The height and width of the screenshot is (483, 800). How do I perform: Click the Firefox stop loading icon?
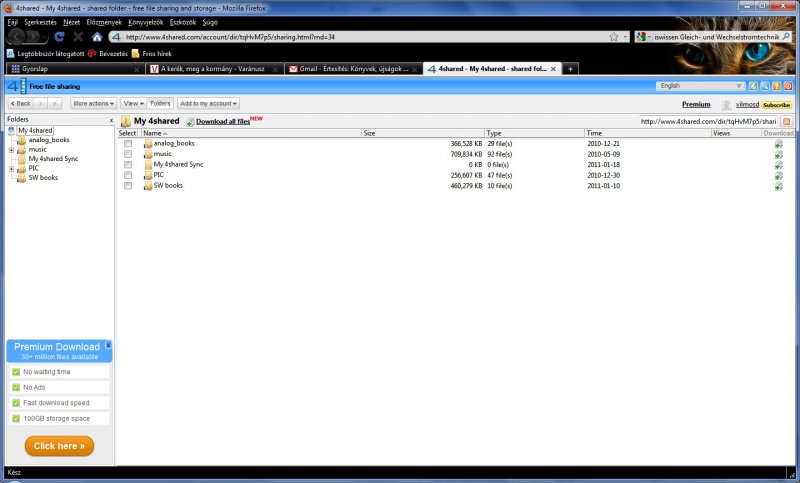[78, 37]
